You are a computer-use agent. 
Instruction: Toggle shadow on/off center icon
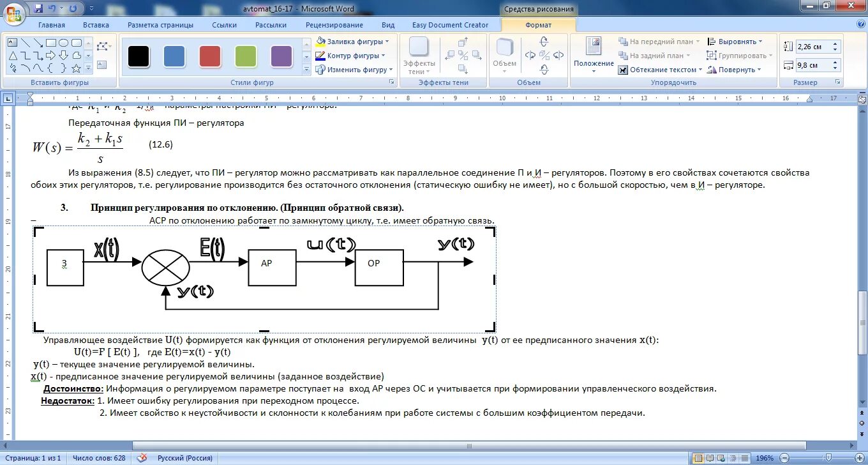pos(464,56)
